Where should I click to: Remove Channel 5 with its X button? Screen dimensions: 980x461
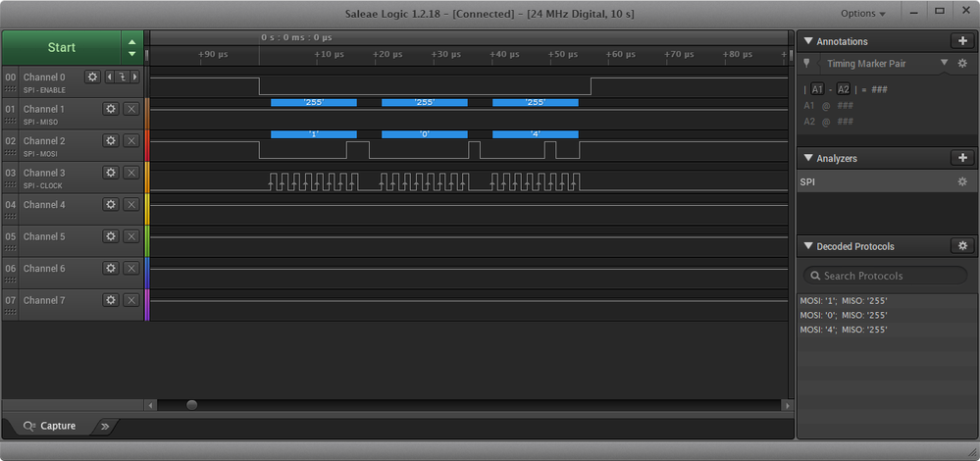pyautogui.click(x=131, y=236)
